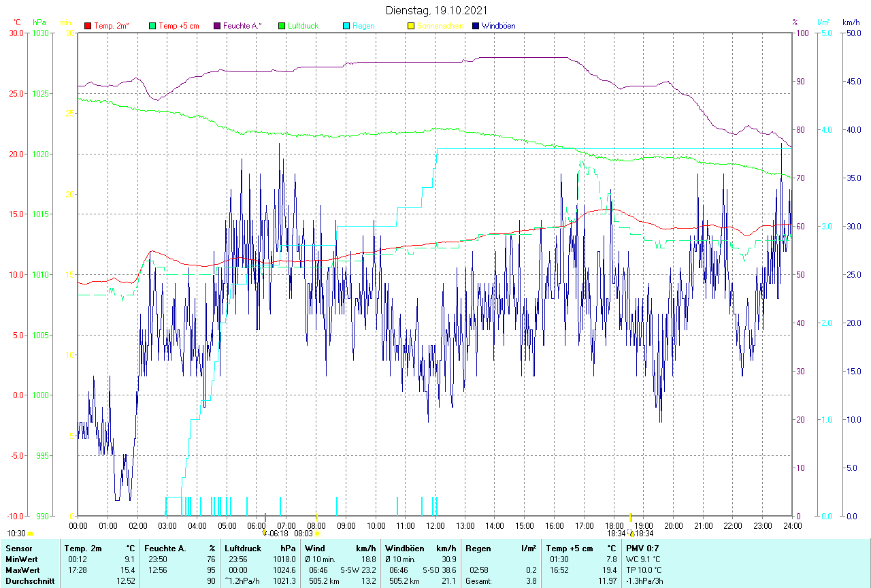Click the average wind speed 13.2
This screenshot has width=871, height=588.
click(369, 581)
